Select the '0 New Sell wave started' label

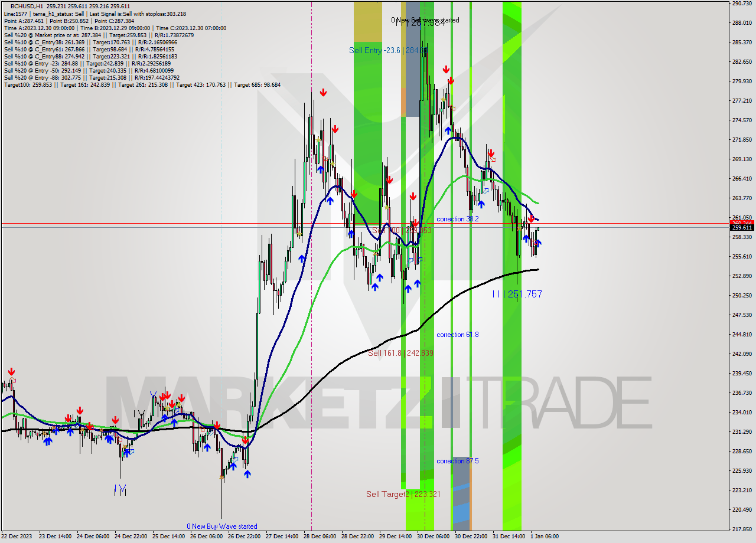(x=425, y=19)
